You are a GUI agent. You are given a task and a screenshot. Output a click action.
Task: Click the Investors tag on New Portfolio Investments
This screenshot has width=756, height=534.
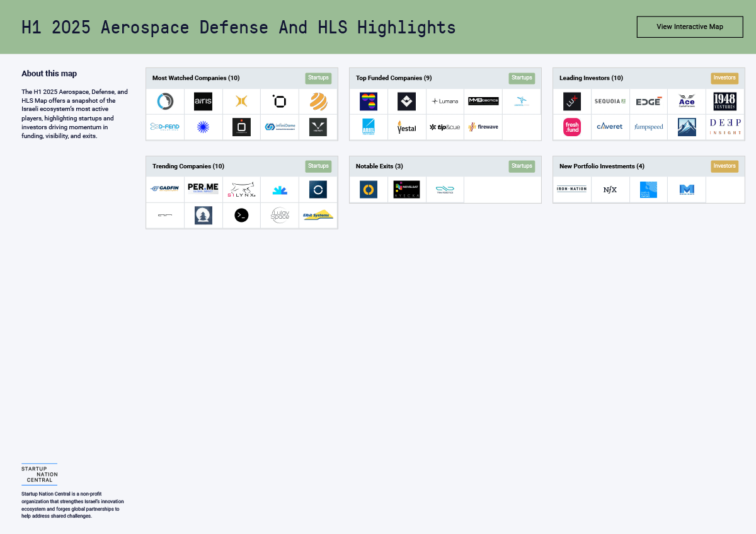724,166
